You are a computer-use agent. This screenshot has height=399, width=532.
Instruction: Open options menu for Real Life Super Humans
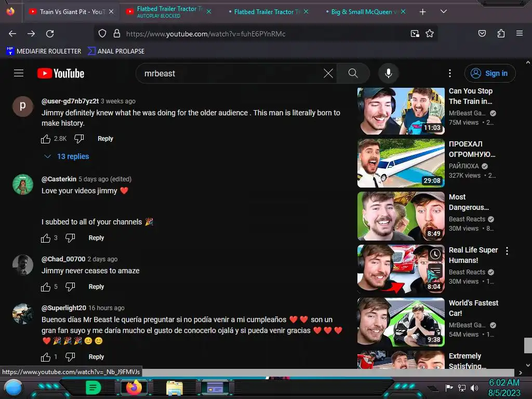tap(507, 251)
